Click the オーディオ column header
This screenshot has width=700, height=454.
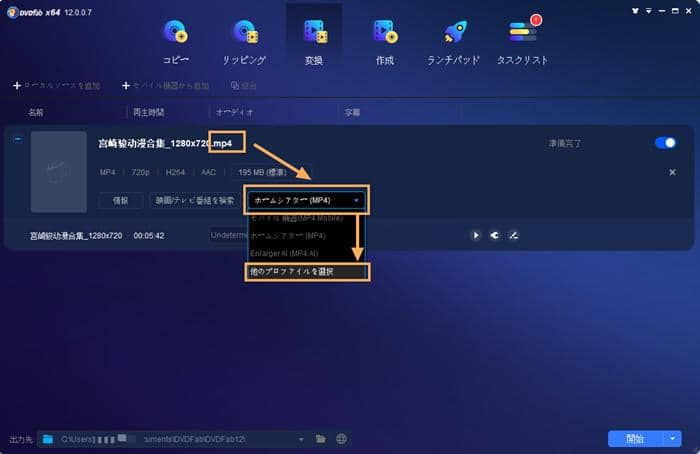[235, 112]
